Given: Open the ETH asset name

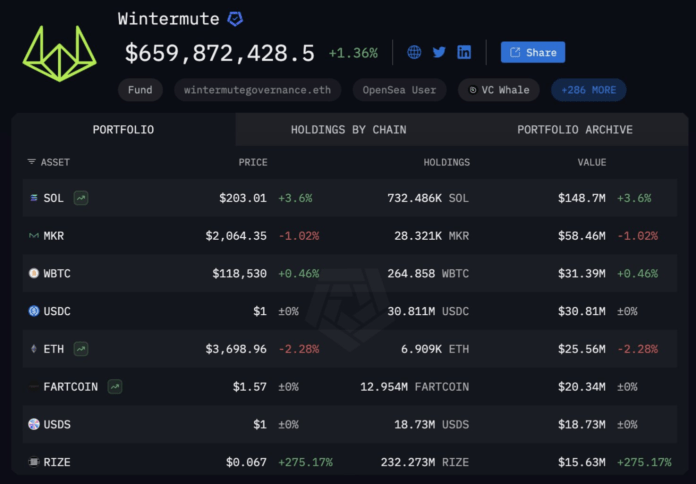Looking at the screenshot, I should click(x=53, y=349).
